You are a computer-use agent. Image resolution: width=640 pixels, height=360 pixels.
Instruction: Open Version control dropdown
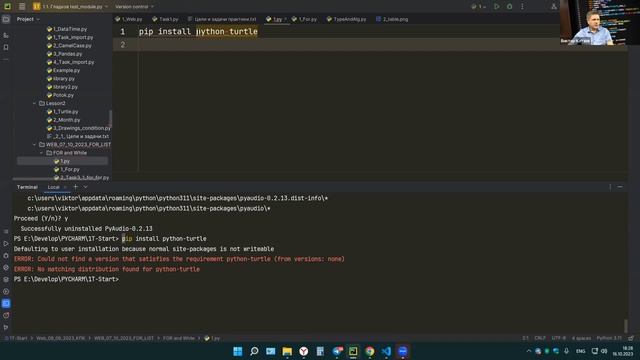(x=134, y=7)
